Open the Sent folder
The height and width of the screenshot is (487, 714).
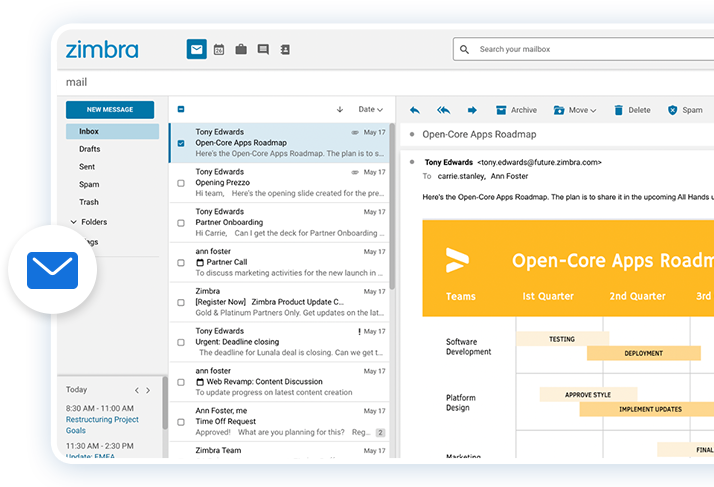(87, 167)
